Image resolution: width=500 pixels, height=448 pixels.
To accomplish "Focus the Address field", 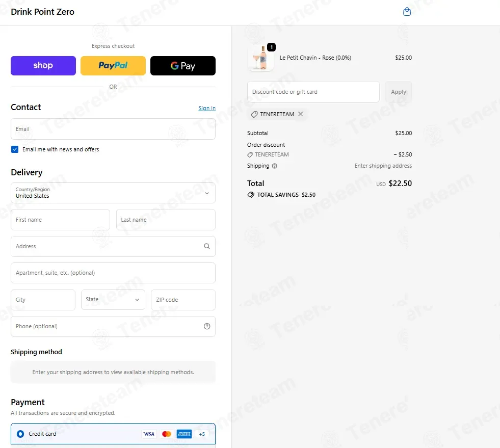I will click(113, 246).
